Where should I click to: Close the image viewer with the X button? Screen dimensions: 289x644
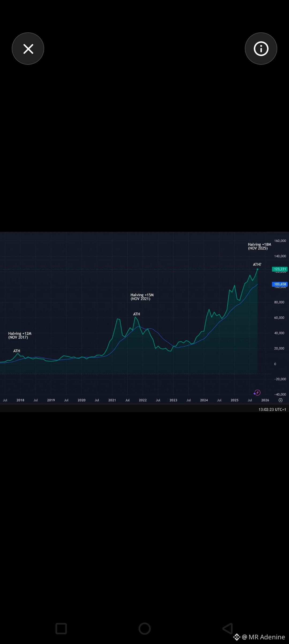28,49
